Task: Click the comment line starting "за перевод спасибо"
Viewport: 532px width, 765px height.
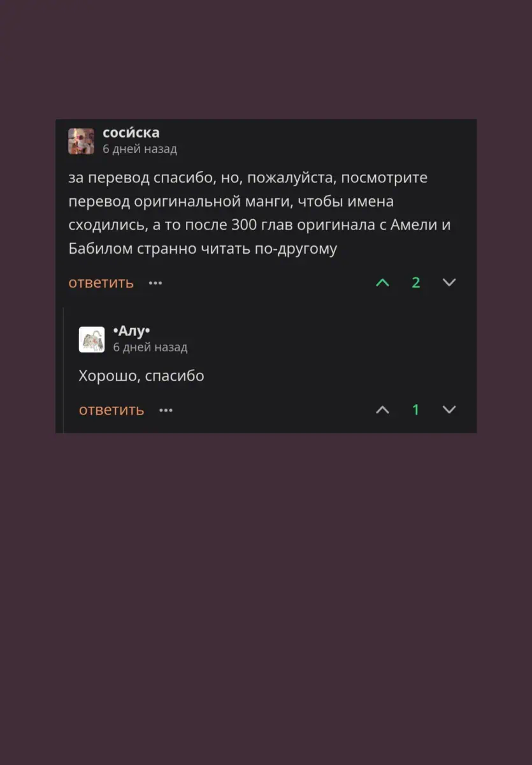Action: pos(248,178)
